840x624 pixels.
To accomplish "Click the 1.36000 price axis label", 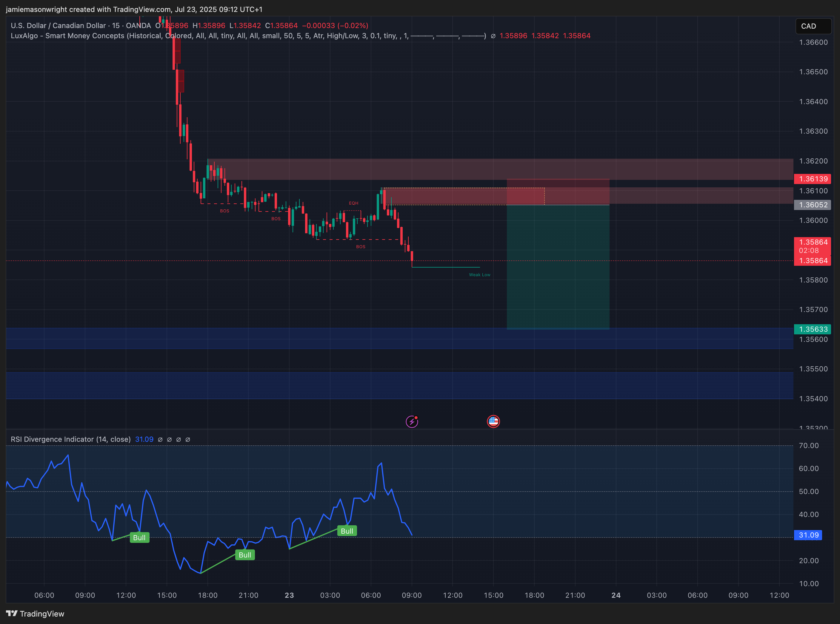I will (813, 220).
